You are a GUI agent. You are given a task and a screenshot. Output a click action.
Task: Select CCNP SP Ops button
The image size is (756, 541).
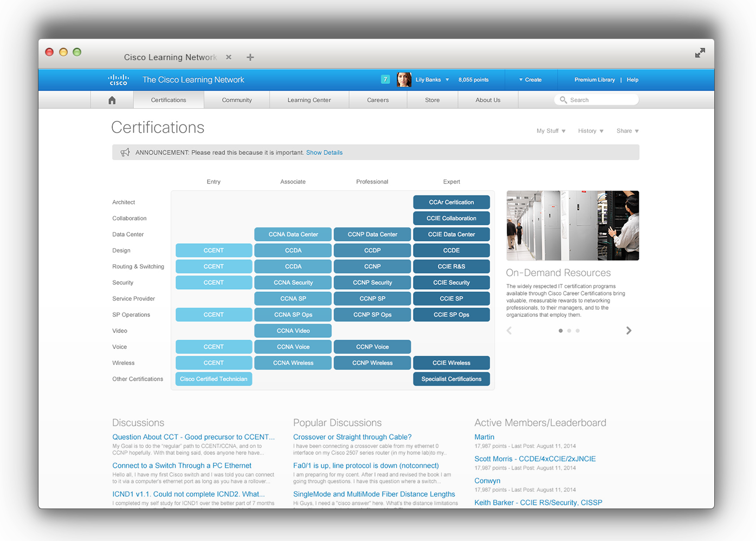372,315
